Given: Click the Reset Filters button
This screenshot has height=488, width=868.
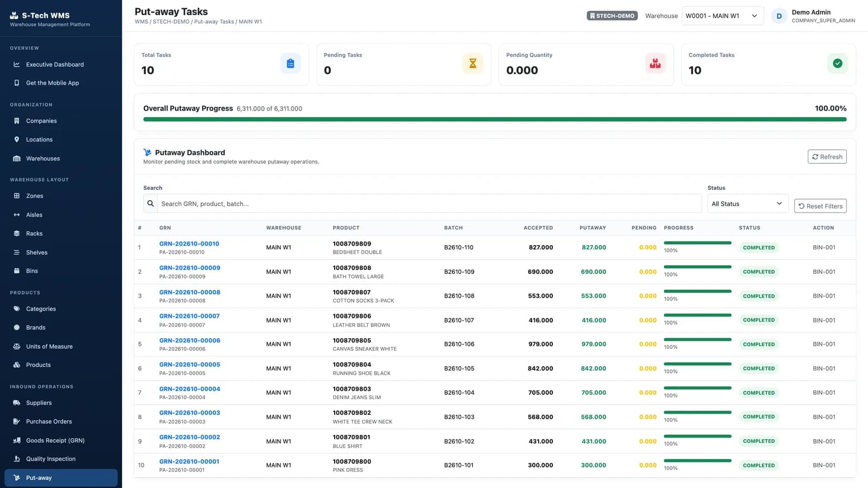Looking at the screenshot, I should point(820,206).
